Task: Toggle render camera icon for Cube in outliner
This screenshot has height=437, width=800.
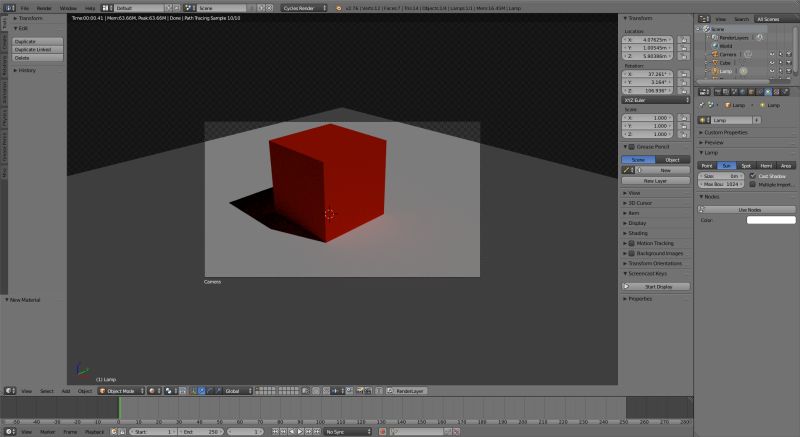Action: [x=789, y=63]
